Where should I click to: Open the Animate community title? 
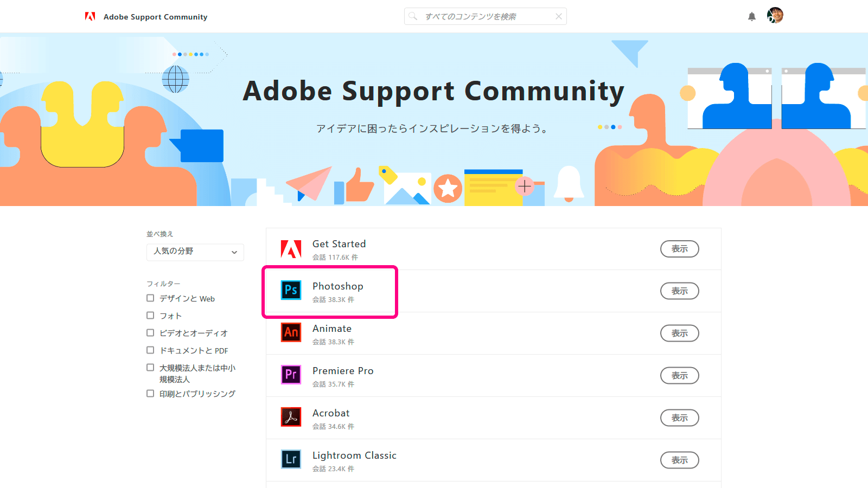tap(332, 329)
